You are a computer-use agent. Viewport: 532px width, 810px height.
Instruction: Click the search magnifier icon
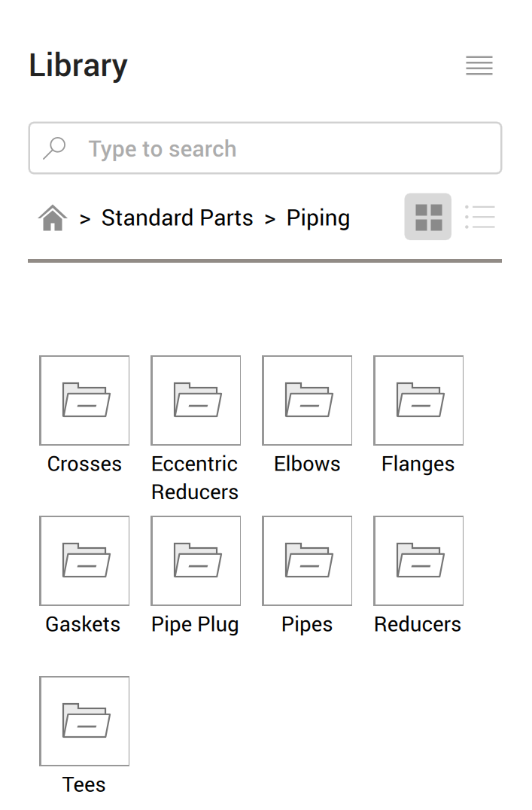(54, 148)
